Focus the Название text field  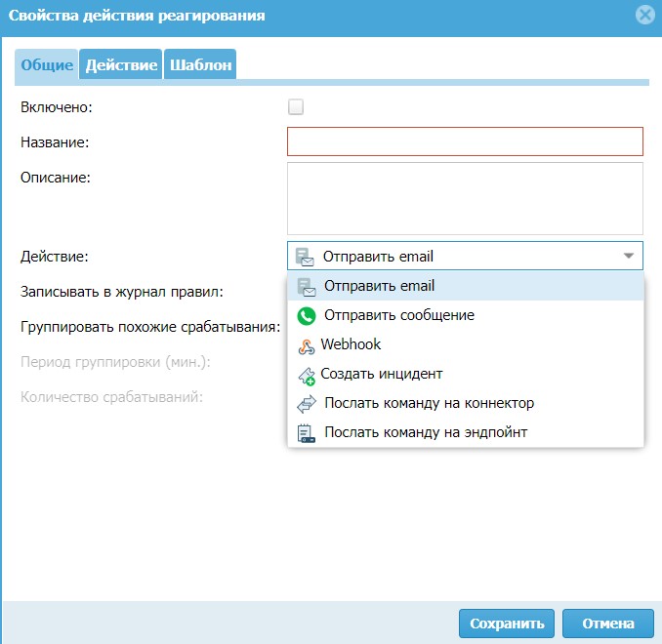click(465, 142)
